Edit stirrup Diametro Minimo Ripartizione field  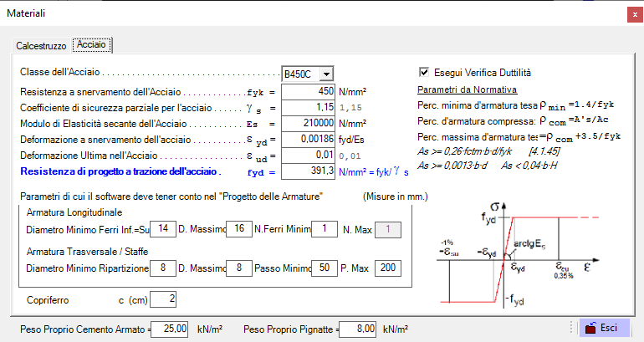pyautogui.click(x=163, y=268)
